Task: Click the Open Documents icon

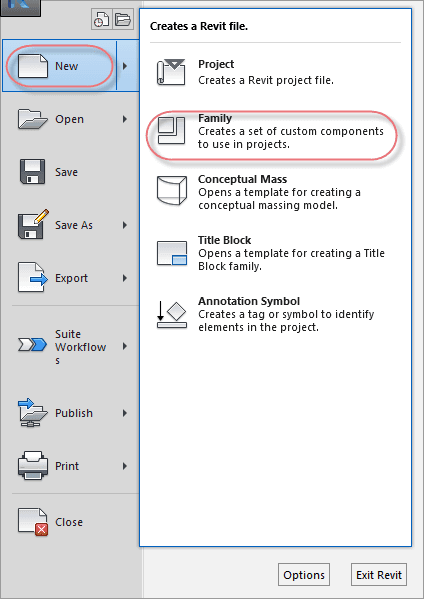Action: pos(123,19)
